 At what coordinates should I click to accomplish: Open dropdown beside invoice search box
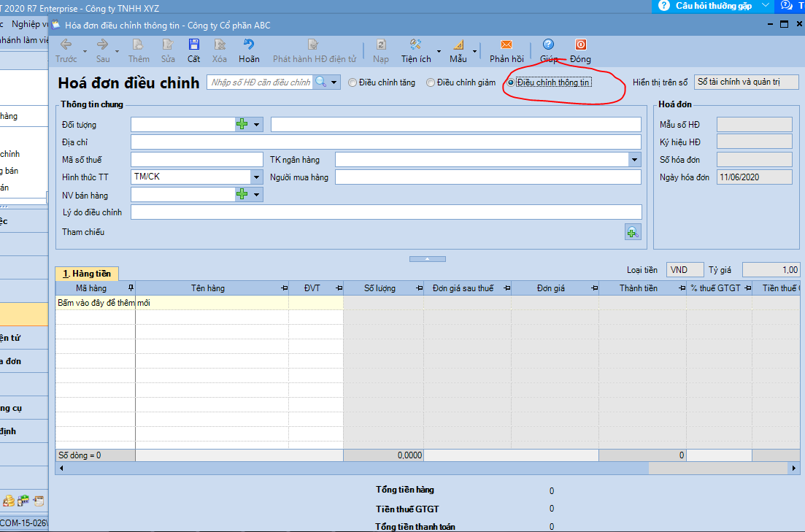[334, 82]
